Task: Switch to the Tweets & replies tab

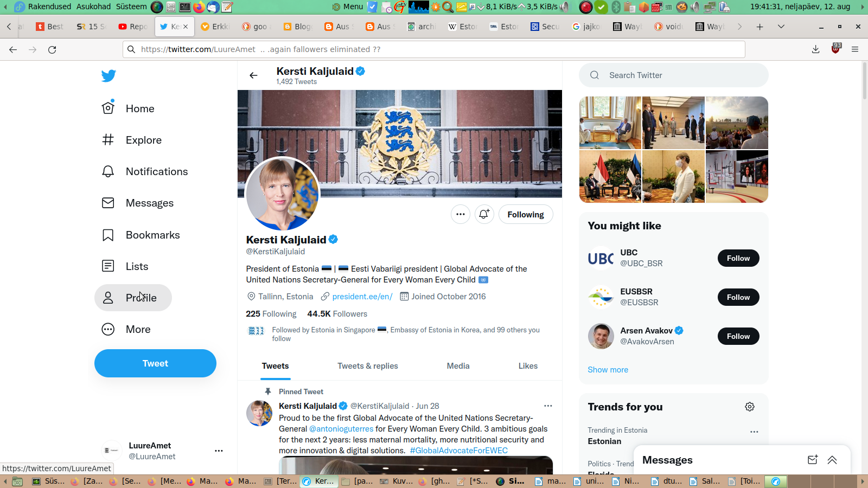Action: [368, 366]
